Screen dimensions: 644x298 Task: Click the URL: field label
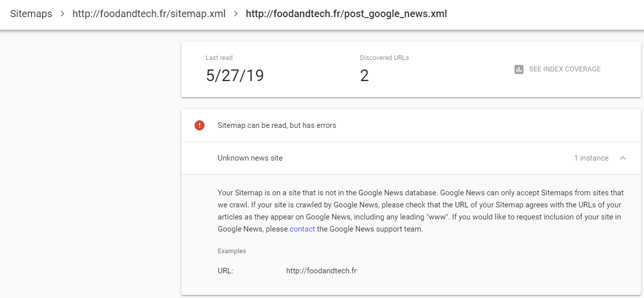point(225,271)
